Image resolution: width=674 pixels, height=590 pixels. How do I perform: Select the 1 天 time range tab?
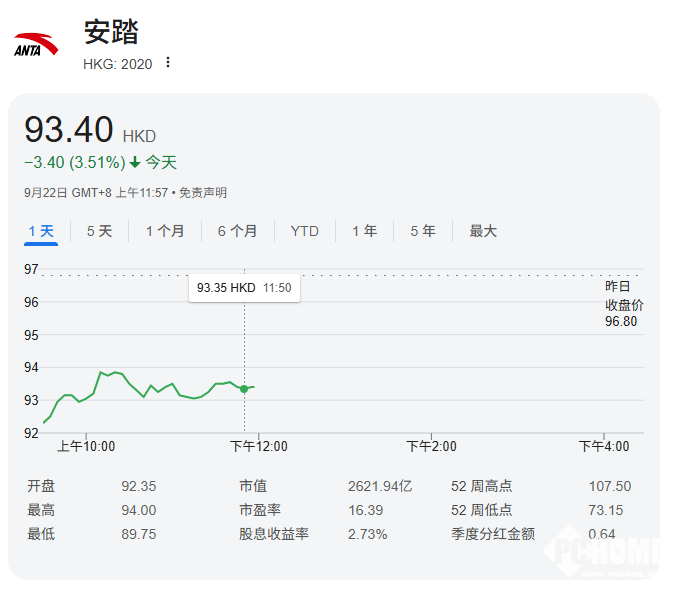[x=41, y=231]
